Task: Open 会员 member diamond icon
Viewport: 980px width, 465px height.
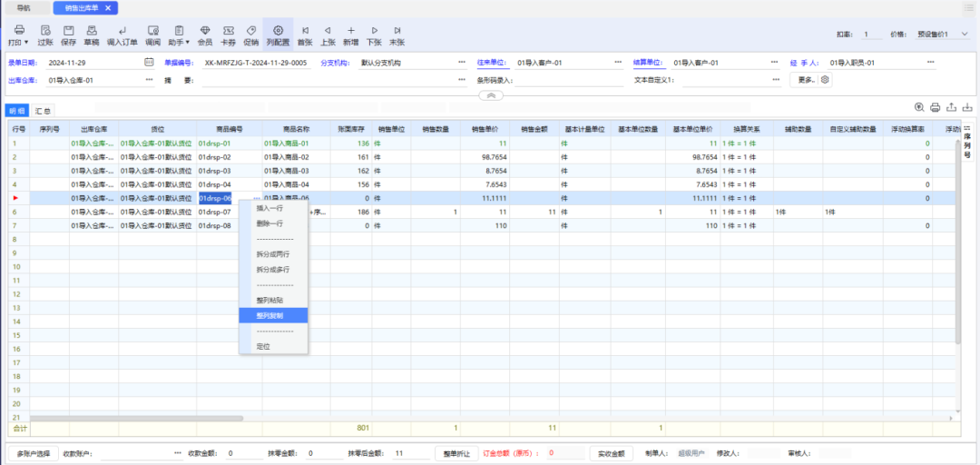Action: (x=205, y=35)
